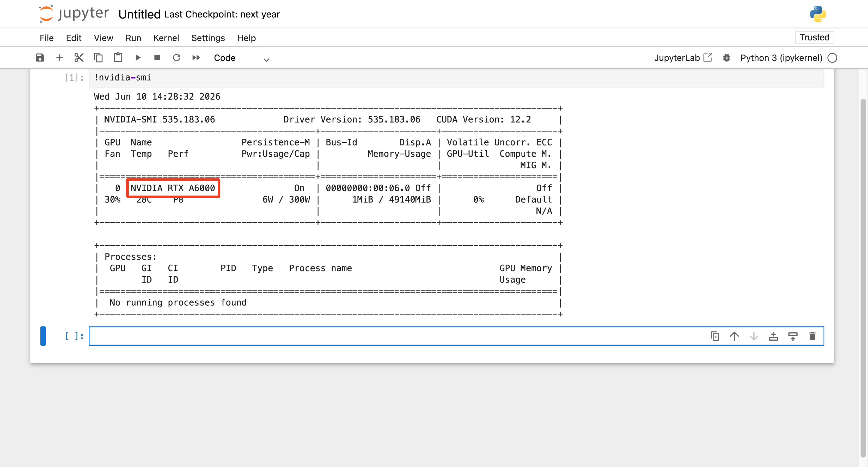Image resolution: width=868 pixels, height=467 pixels.
Task: Restart kernel and run all cells
Action: point(196,58)
